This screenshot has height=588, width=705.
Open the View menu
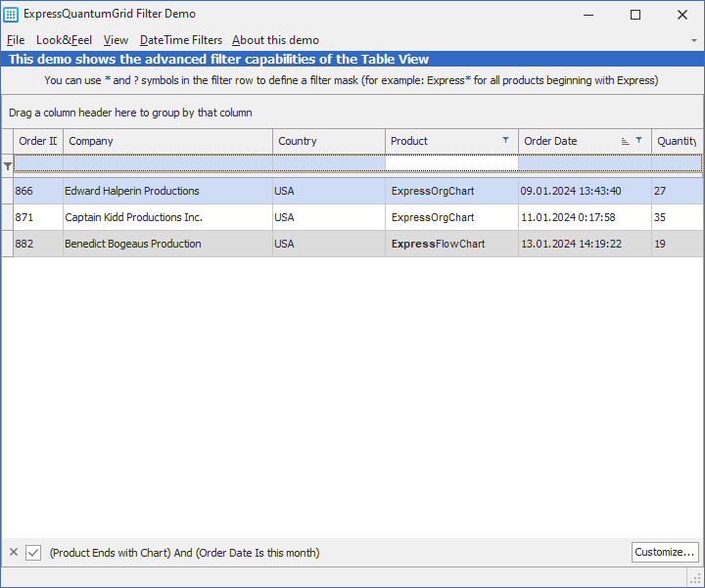pyautogui.click(x=116, y=40)
